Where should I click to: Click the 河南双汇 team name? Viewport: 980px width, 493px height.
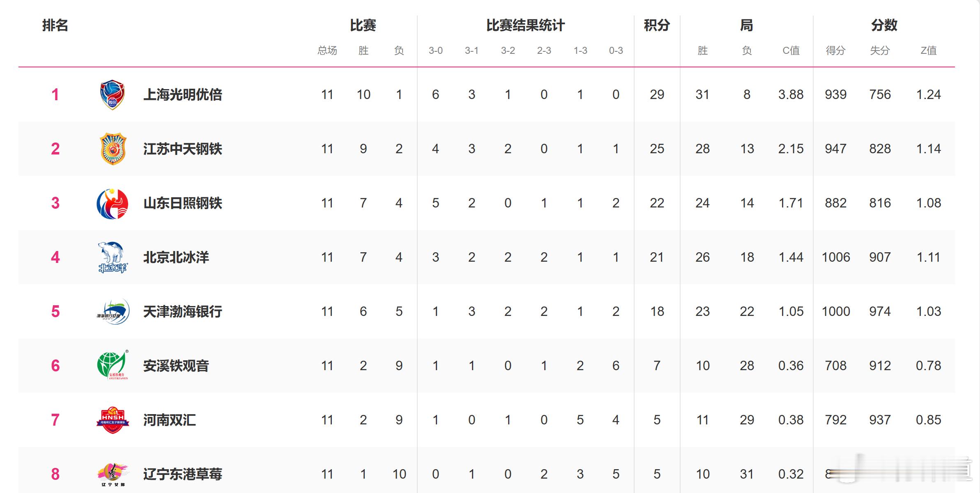[170, 420]
